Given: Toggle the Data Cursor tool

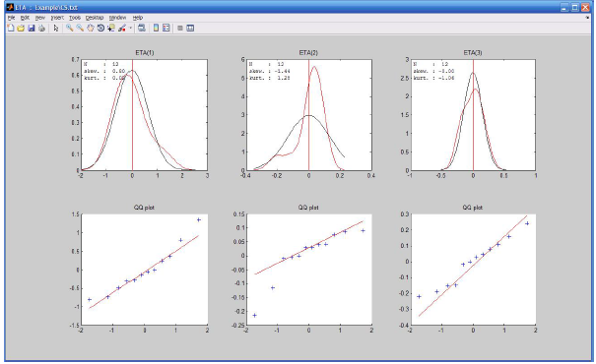Looking at the screenshot, I should pos(111,28).
